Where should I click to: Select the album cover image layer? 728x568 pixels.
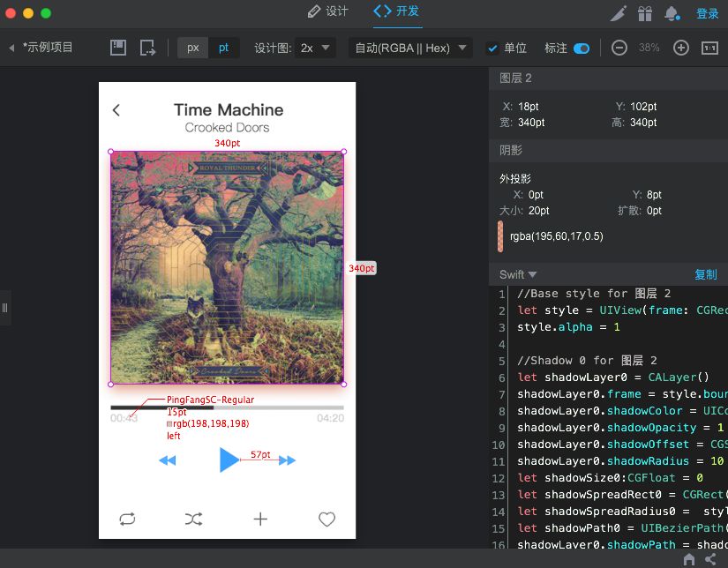pyautogui.click(x=227, y=268)
